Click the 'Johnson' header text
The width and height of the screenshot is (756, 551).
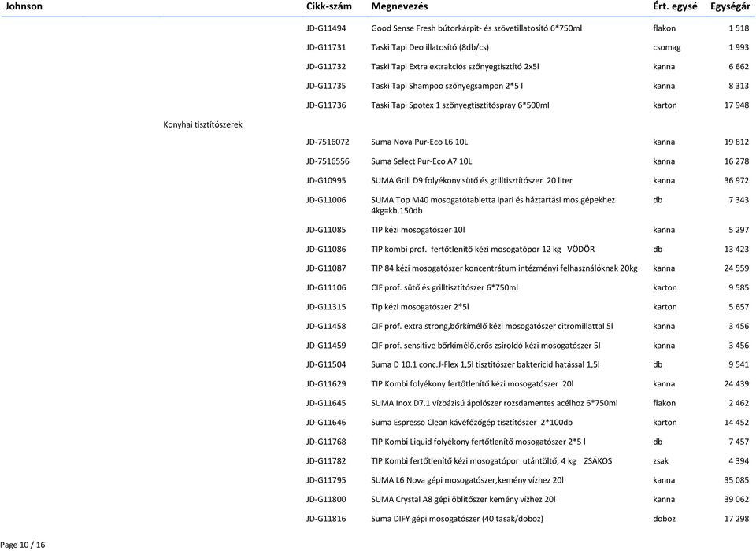(x=24, y=6)
